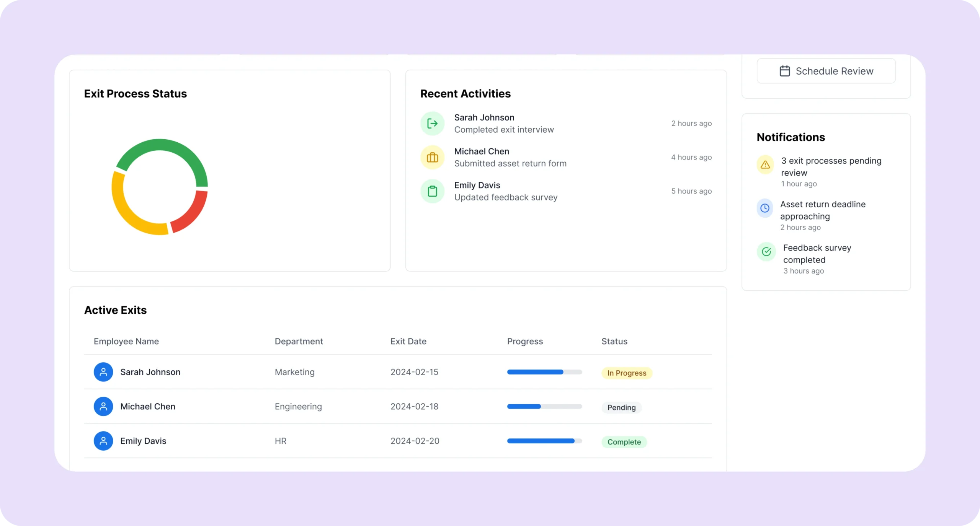Click the yellow warning triangle notification icon
The image size is (980, 526).
tap(765, 165)
